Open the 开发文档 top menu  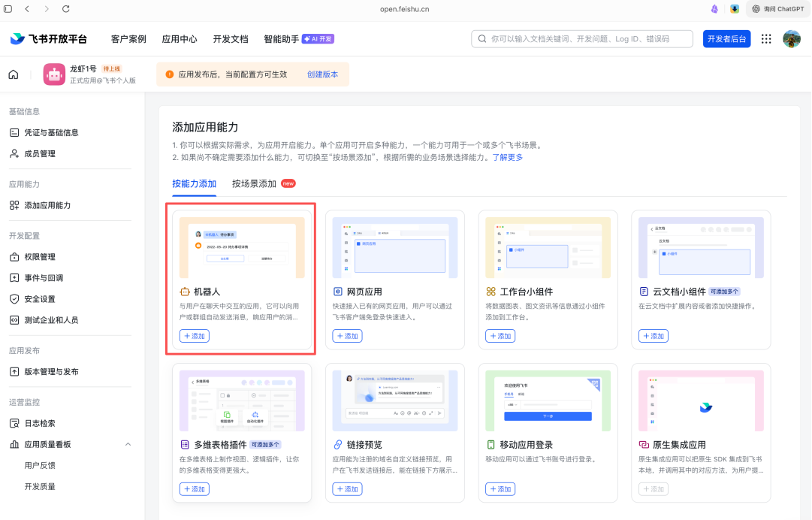pyautogui.click(x=230, y=39)
